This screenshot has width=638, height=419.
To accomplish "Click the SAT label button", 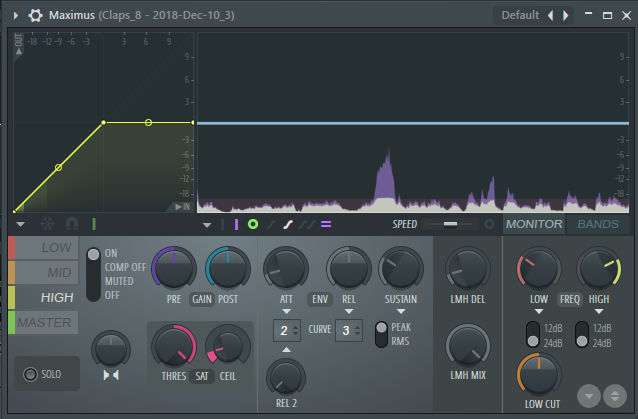I will [x=202, y=376].
